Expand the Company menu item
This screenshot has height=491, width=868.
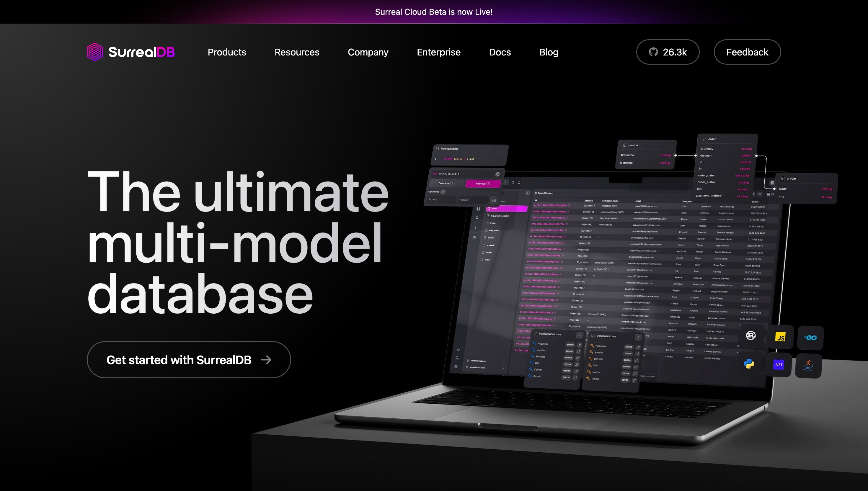pyautogui.click(x=368, y=52)
